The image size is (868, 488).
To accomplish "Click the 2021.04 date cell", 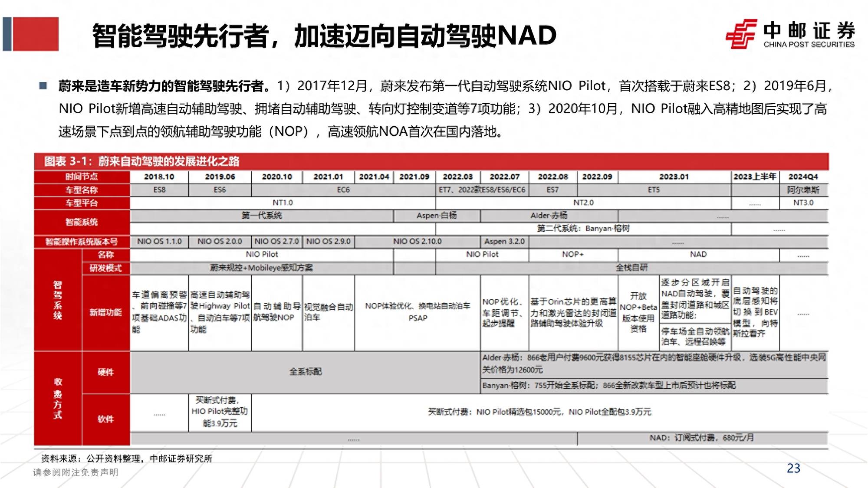I will 374,177.
